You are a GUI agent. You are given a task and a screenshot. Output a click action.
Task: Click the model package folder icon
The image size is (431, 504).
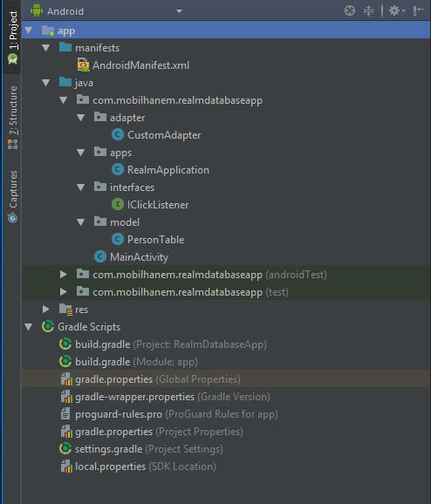100,221
